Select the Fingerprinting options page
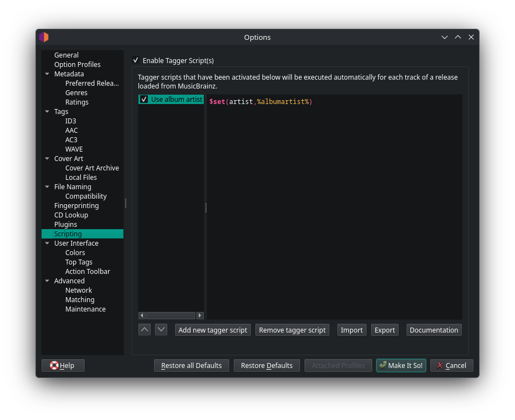The width and height of the screenshot is (515, 420). pyautogui.click(x=76, y=206)
